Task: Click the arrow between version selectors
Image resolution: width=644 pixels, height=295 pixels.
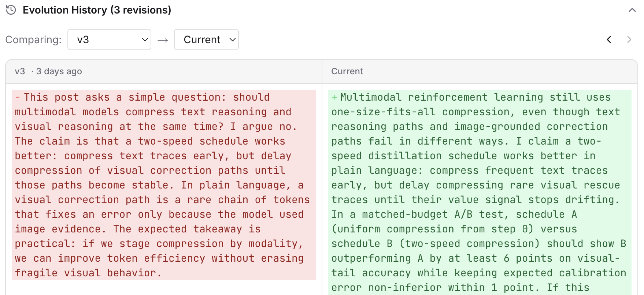Action: (163, 40)
